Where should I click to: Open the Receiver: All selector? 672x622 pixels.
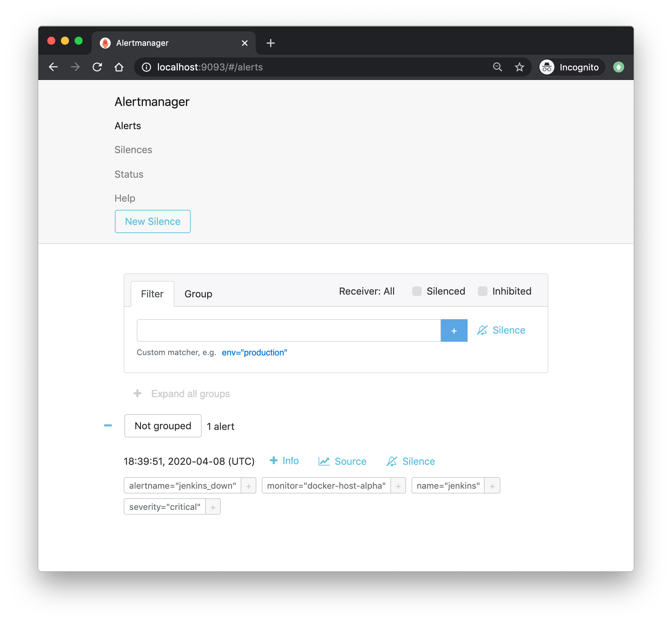click(x=367, y=291)
